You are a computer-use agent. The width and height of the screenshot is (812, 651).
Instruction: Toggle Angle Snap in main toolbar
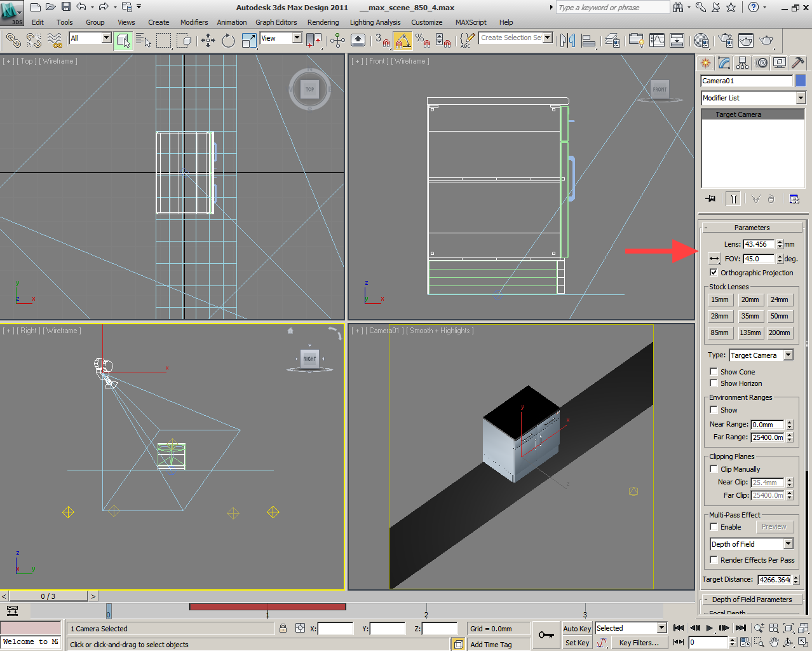[x=402, y=41]
